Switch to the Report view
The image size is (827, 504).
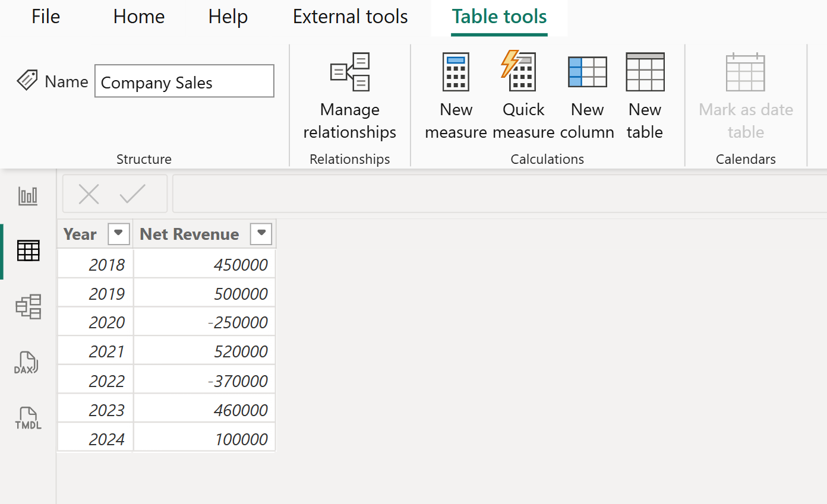click(27, 196)
